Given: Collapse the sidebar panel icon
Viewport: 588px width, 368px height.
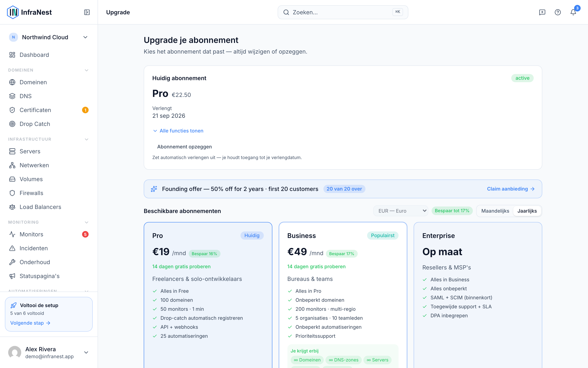Looking at the screenshot, I should coord(87,12).
